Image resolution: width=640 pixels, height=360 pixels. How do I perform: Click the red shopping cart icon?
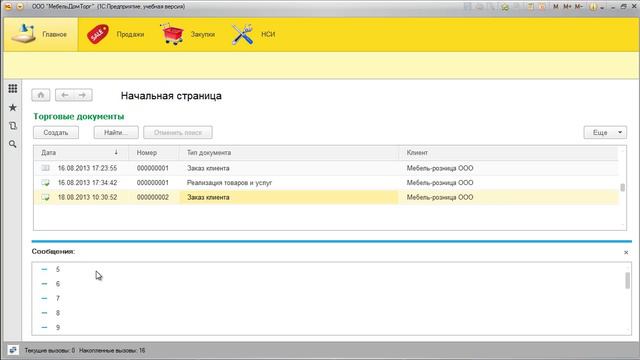172,34
